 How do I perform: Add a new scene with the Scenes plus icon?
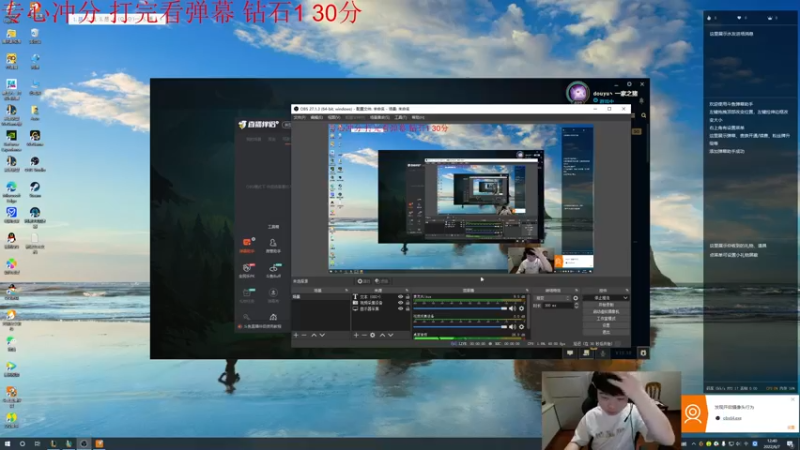click(x=296, y=335)
